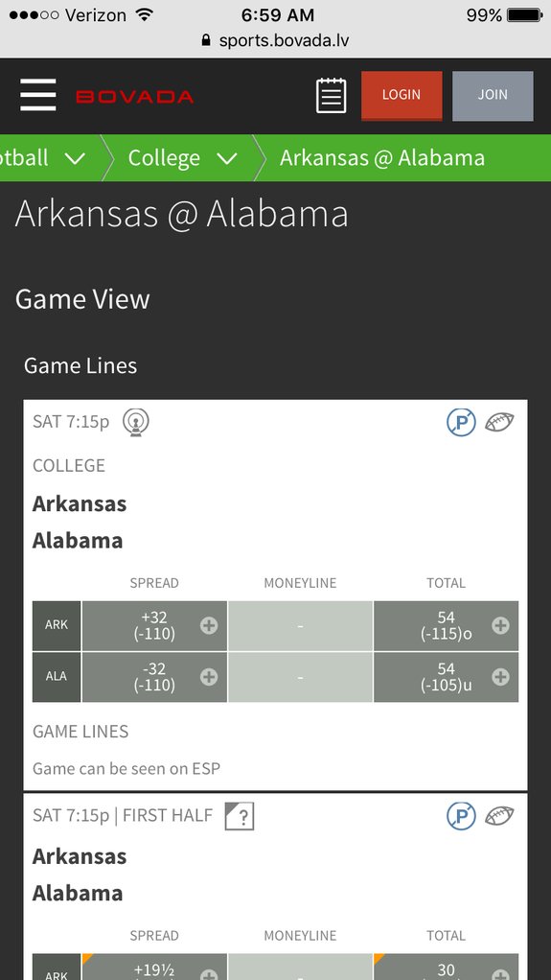Tap the football icon in Game Lines card
This screenshot has height=980, width=551.
point(500,423)
